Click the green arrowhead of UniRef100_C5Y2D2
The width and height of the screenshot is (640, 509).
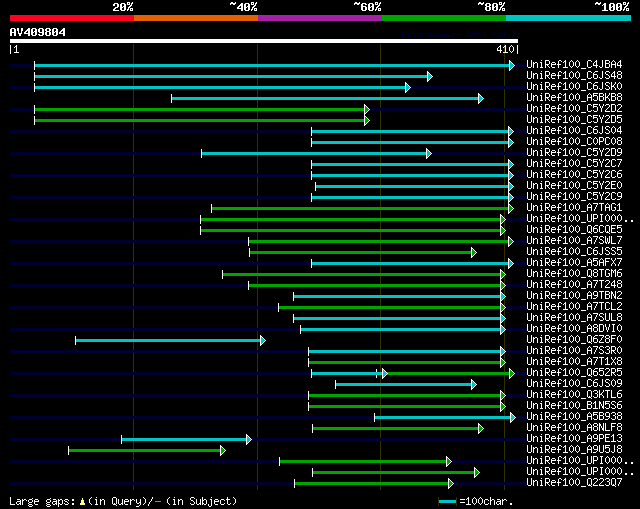point(367,109)
